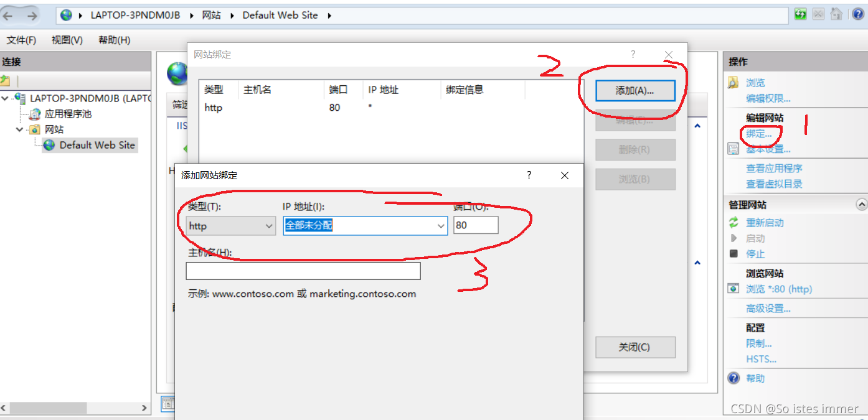
Task: Click the 查看应用程序 link
Action: click(774, 169)
